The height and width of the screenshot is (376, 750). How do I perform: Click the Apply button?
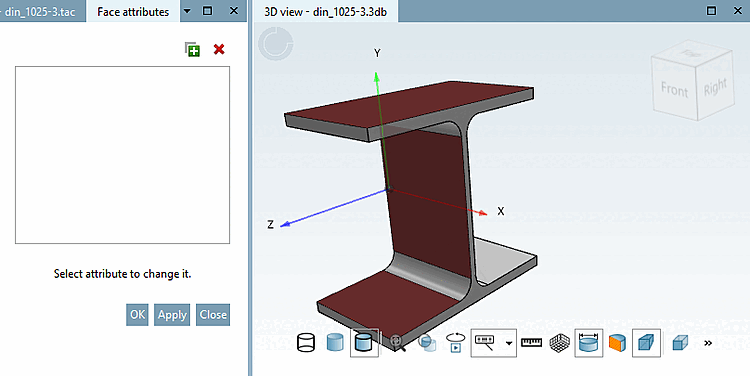(x=172, y=315)
